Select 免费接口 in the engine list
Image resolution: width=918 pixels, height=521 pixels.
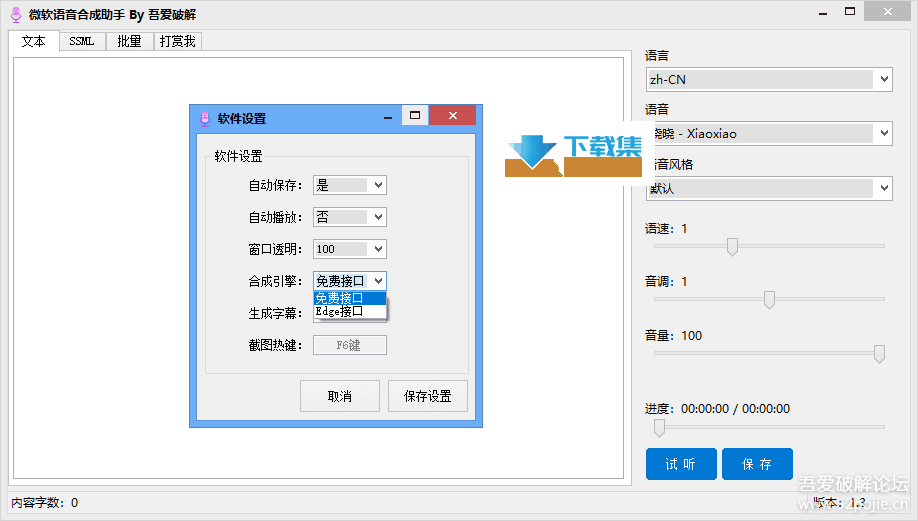point(350,298)
